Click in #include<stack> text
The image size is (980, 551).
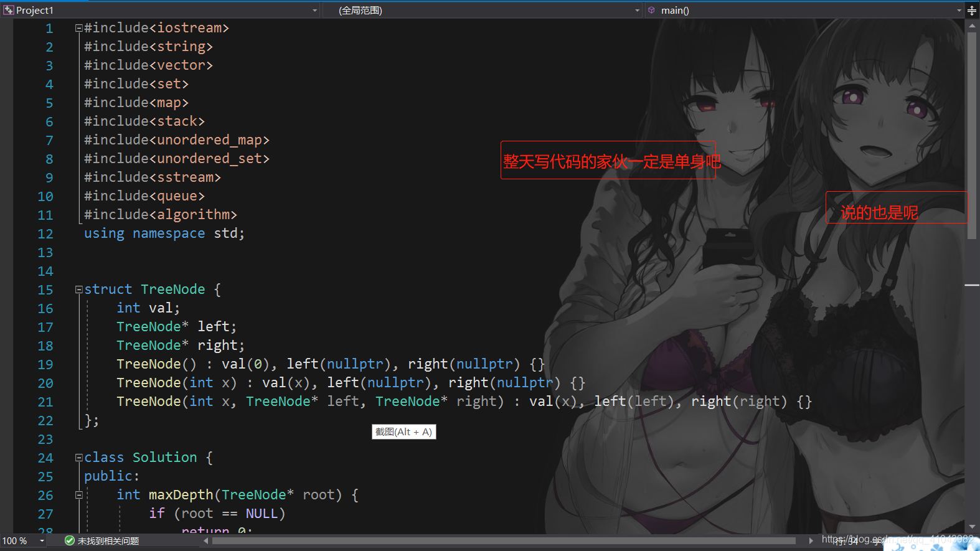[x=144, y=121]
